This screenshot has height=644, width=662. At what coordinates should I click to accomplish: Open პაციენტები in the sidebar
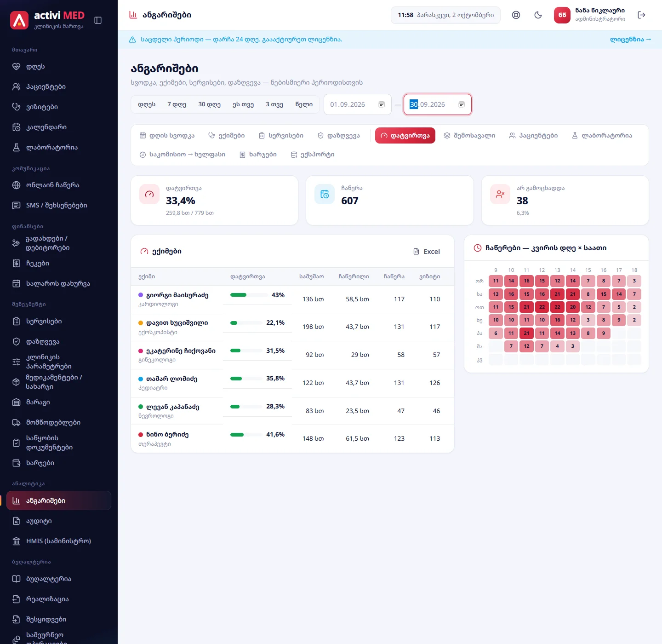[59, 87]
